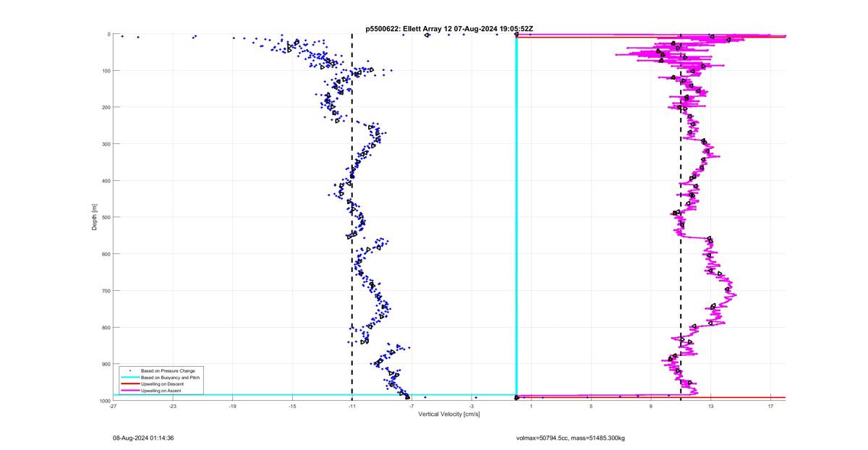This screenshot has height=450, width=868.
Task: Click legend entry 'Based on Buoyancy and Pitch'
Action: click(170, 377)
